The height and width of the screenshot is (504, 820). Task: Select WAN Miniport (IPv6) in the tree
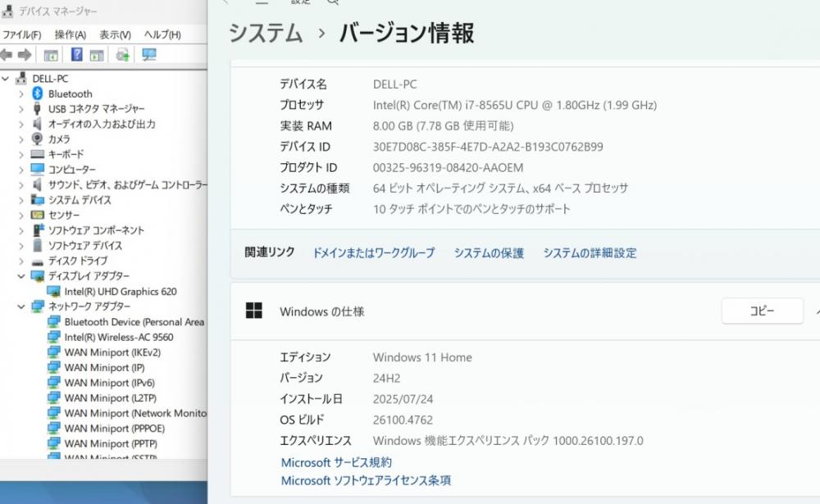[x=109, y=382]
